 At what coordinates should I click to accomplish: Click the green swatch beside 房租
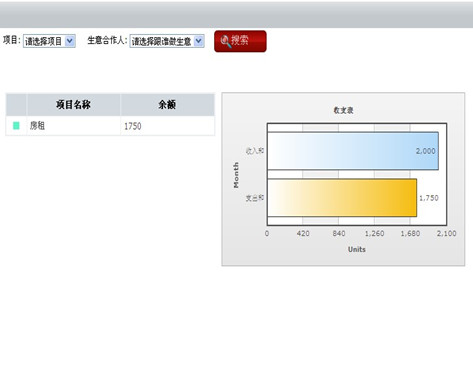(16, 126)
